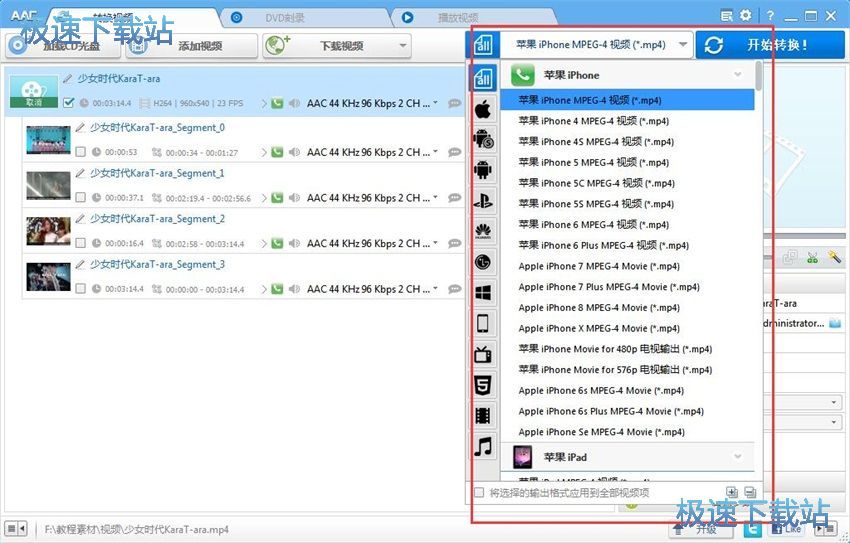Open audio track dropdown on Segment_2 row

(435, 243)
